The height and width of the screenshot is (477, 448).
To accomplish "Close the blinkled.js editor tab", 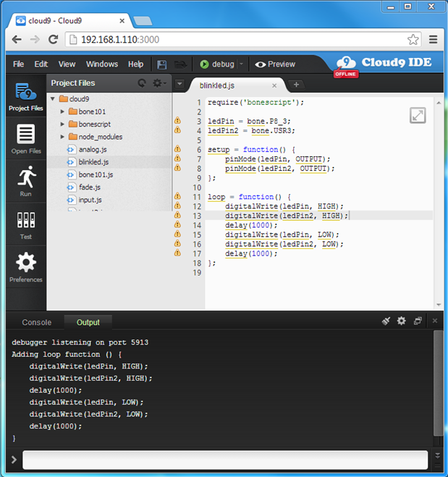I will [274, 85].
